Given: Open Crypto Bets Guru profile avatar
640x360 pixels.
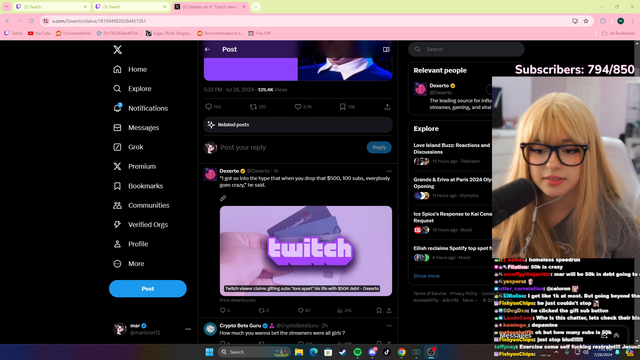Looking at the screenshot, I should (x=210, y=329).
